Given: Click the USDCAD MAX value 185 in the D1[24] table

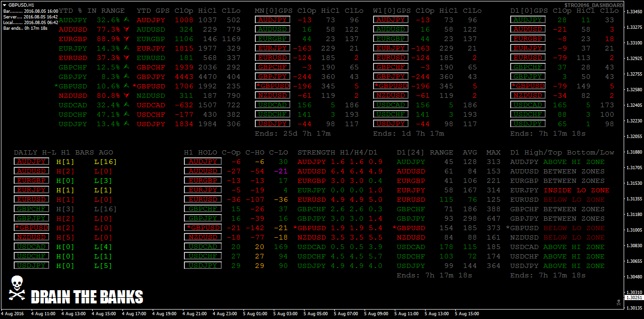Looking at the screenshot, I should click(493, 247).
